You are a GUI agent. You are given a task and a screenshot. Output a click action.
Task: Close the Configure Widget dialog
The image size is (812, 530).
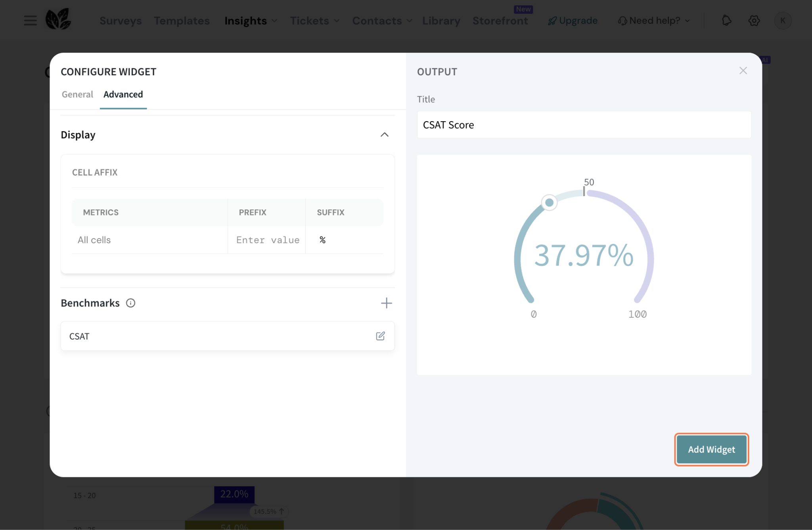(x=743, y=71)
